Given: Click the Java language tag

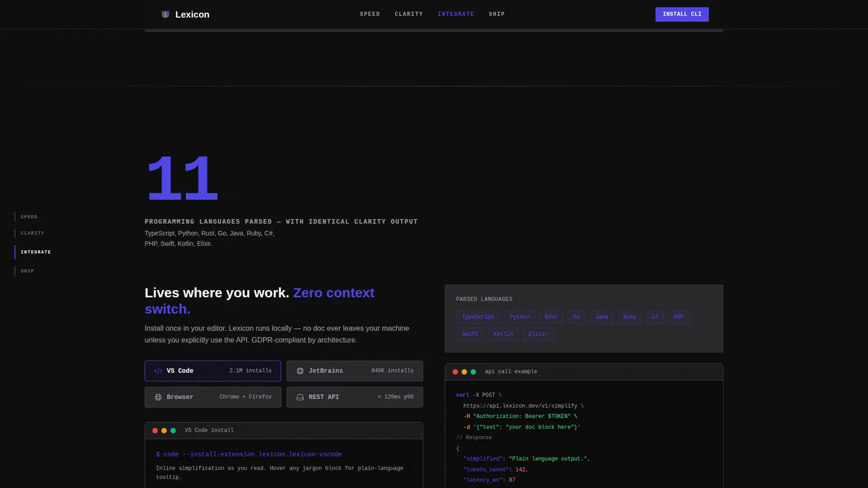Looking at the screenshot, I should (601, 317).
